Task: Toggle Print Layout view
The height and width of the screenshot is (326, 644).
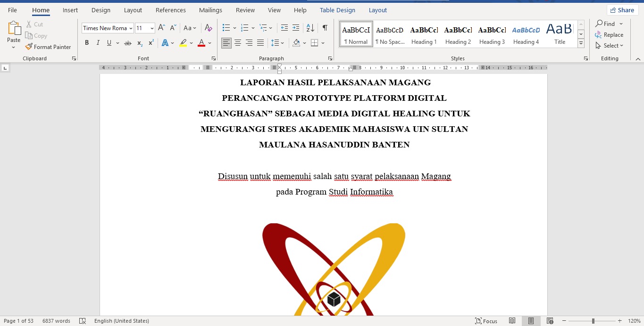Action: pyautogui.click(x=531, y=321)
